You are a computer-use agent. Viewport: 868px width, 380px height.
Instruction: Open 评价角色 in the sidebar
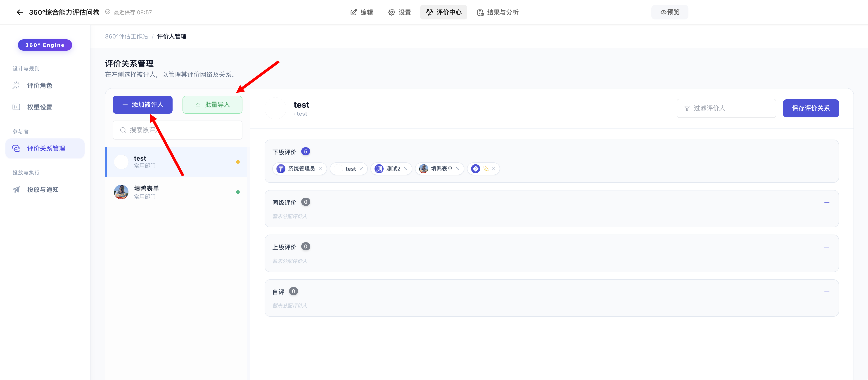[45, 85]
